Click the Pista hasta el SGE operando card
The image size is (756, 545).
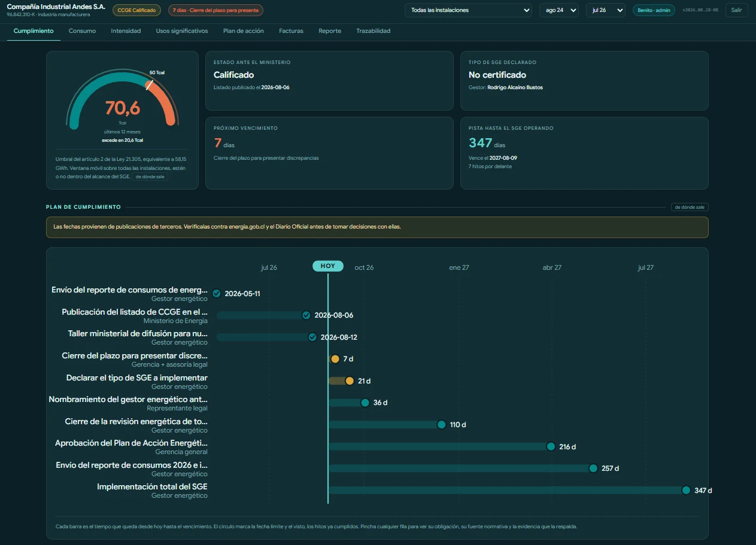pos(584,153)
